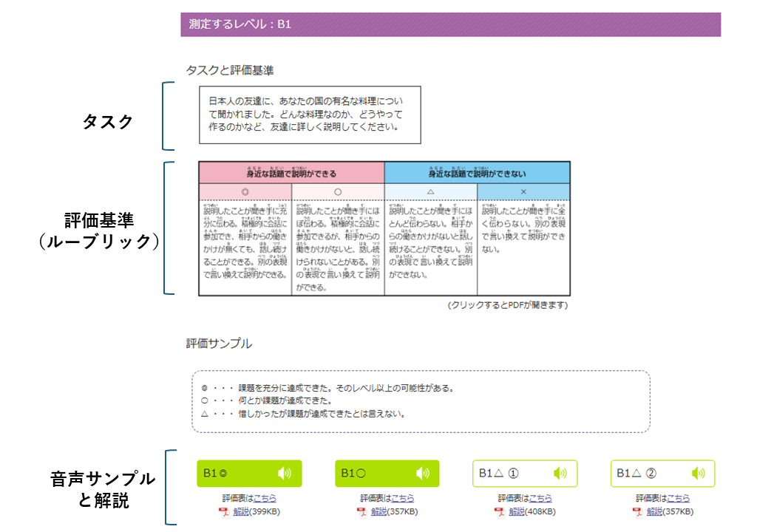Open the 解説 link under B1△ ②
This screenshot has height=532, width=774.
[654, 512]
